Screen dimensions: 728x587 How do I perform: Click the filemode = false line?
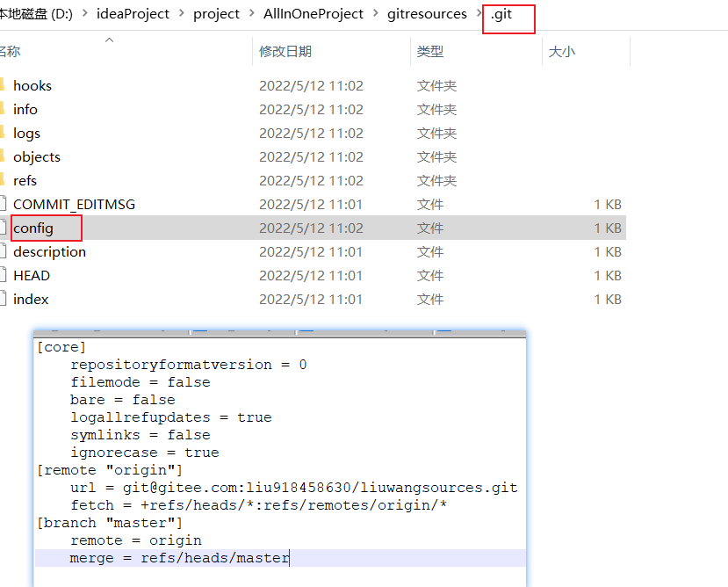141,382
